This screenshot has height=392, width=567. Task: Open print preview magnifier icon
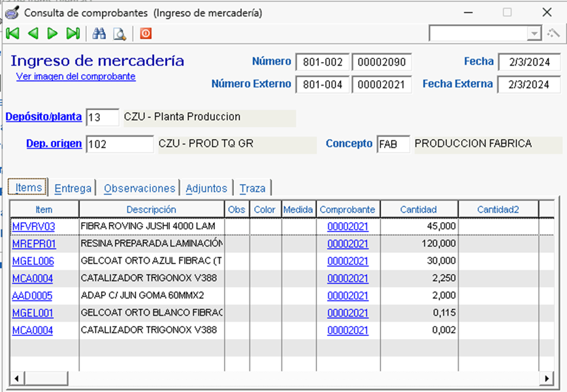tap(119, 34)
